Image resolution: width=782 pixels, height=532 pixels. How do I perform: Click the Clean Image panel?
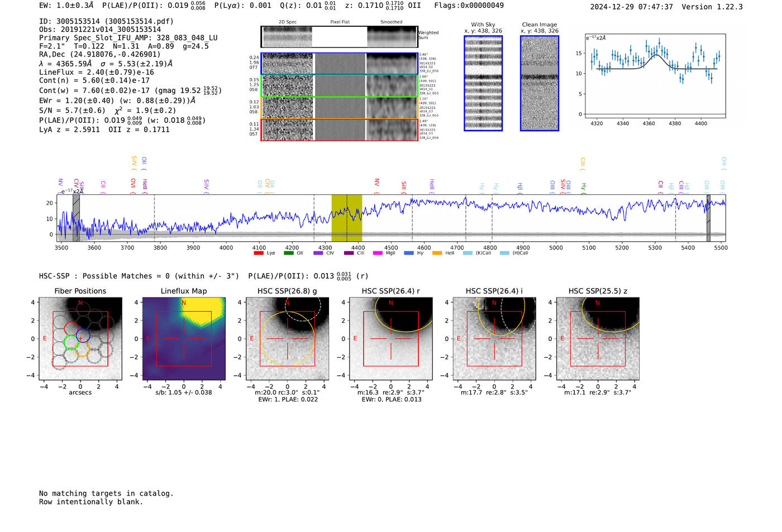click(x=540, y=83)
